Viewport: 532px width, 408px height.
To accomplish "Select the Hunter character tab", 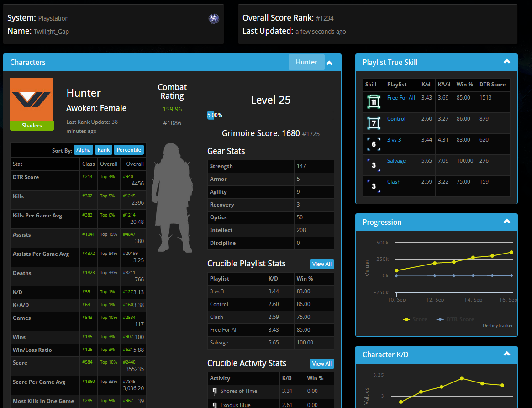I will tap(306, 62).
